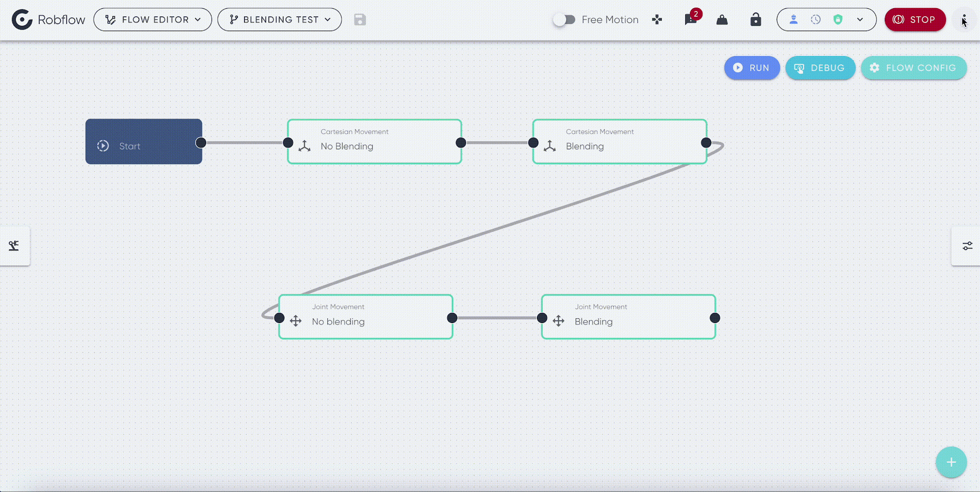Toggle the Free Motion switch
The image size is (980, 492).
point(564,20)
